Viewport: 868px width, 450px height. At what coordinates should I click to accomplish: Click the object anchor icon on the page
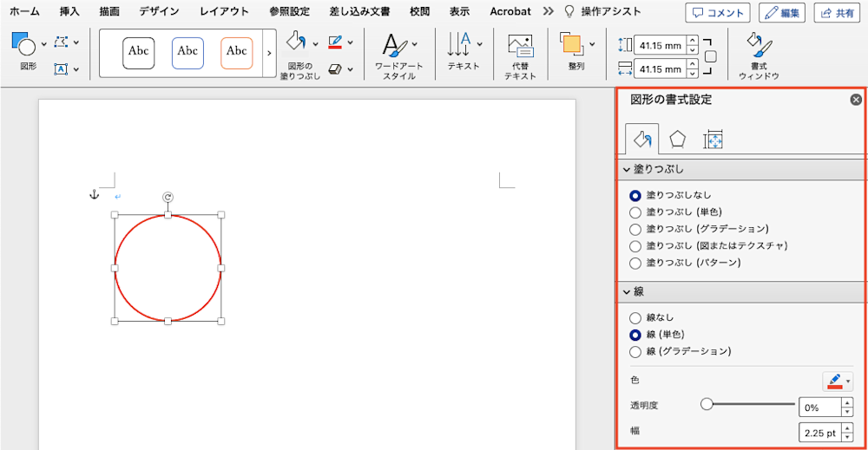click(94, 194)
